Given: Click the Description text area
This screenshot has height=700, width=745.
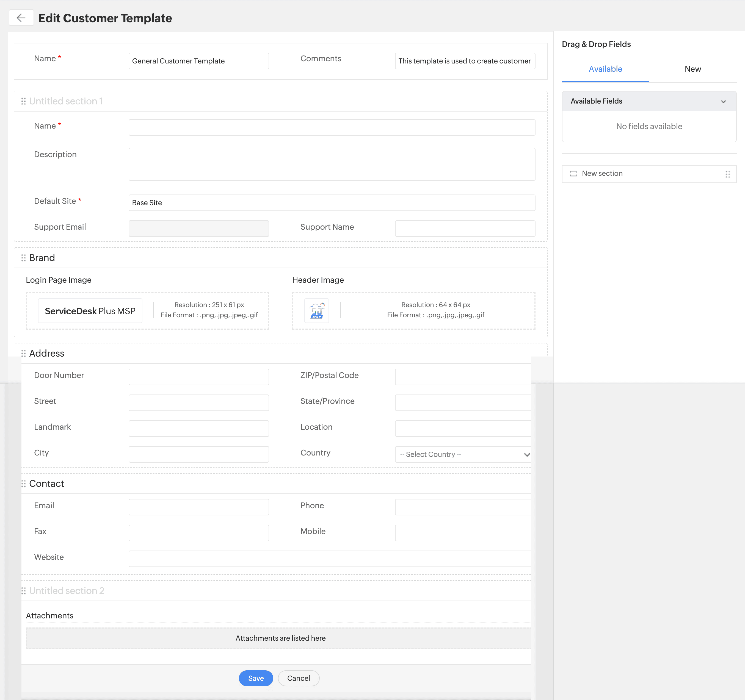Looking at the screenshot, I should [331, 164].
